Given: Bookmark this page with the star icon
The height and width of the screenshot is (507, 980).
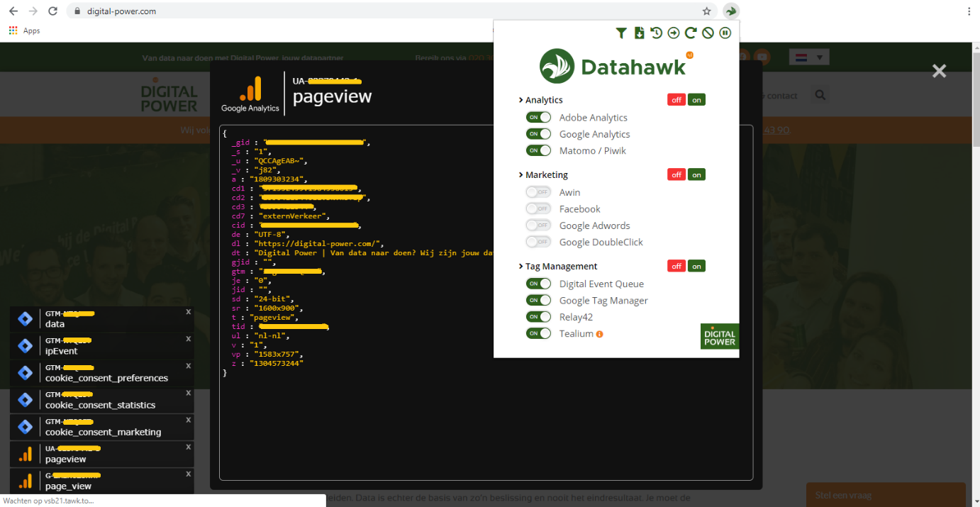Looking at the screenshot, I should pos(706,11).
